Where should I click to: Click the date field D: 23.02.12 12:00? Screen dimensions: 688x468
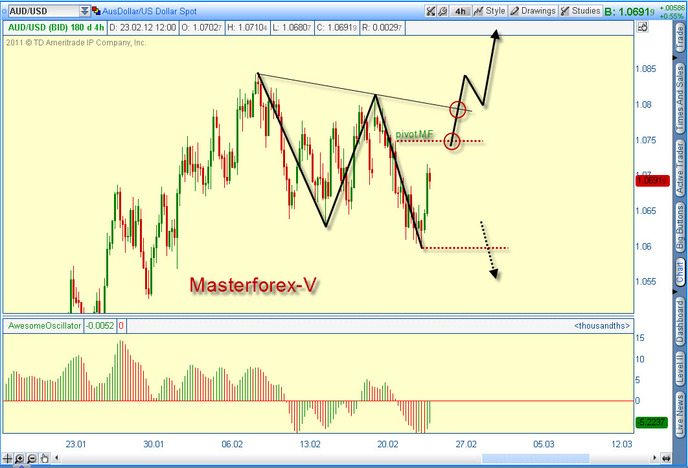point(143,28)
